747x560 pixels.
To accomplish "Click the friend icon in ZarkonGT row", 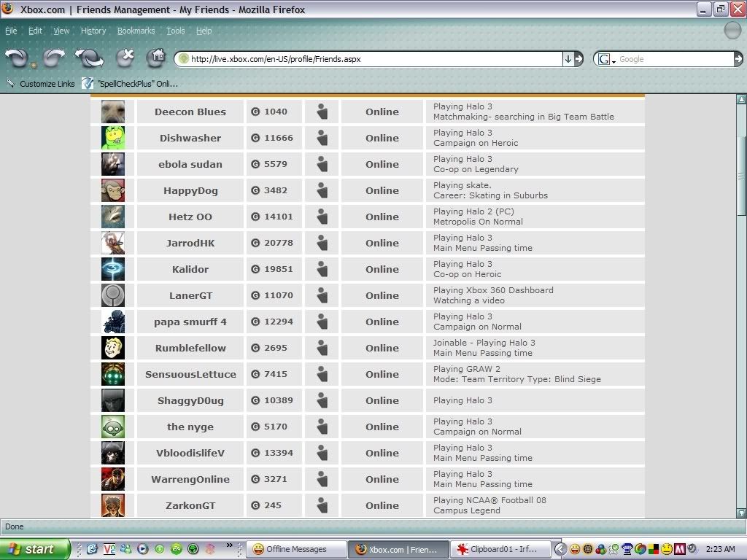I will 322,505.
